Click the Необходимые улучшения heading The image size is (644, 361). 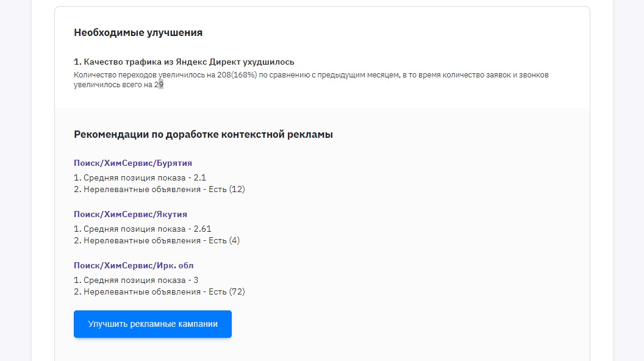pyautogui.click(x=138, y=32)
